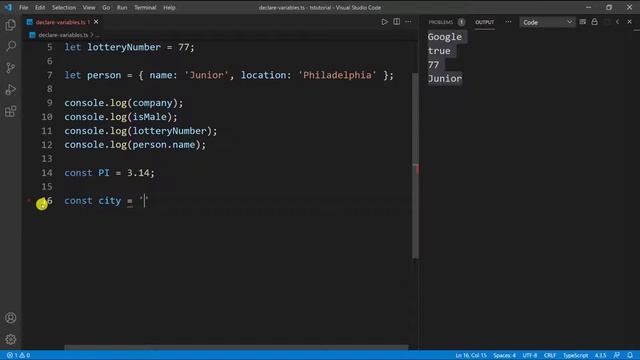Viewport: 640px width, 360px height.
Task: Show errors and warnings in status bar
Action: click(x=18, y=355)
